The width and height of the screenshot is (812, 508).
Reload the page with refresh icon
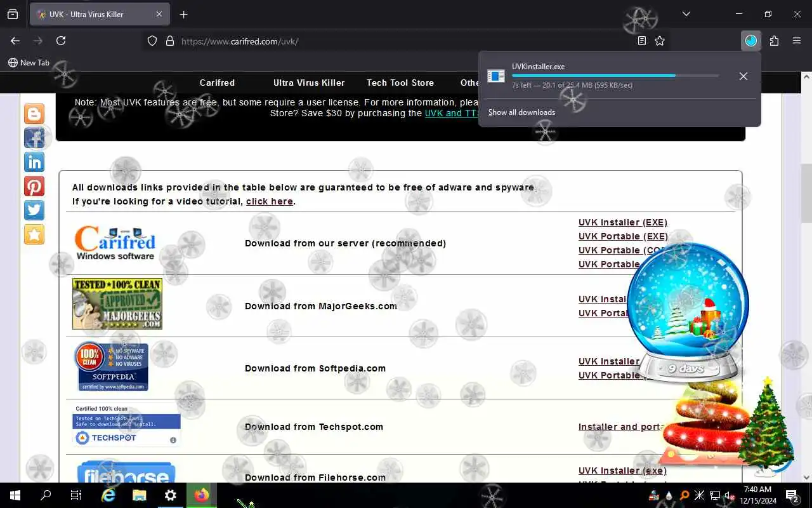click(61, 41)
